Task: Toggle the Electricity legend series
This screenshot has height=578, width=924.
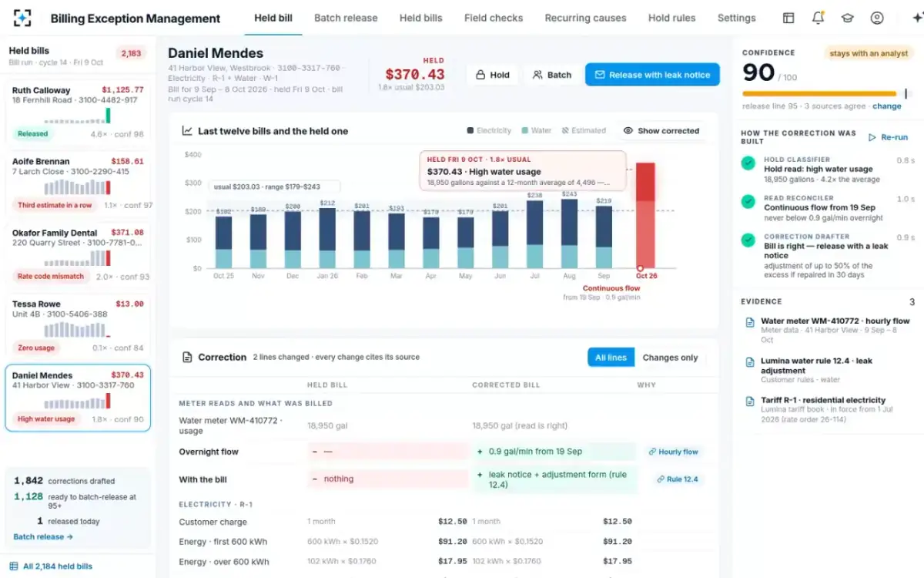Action: [x=489, y=131]
